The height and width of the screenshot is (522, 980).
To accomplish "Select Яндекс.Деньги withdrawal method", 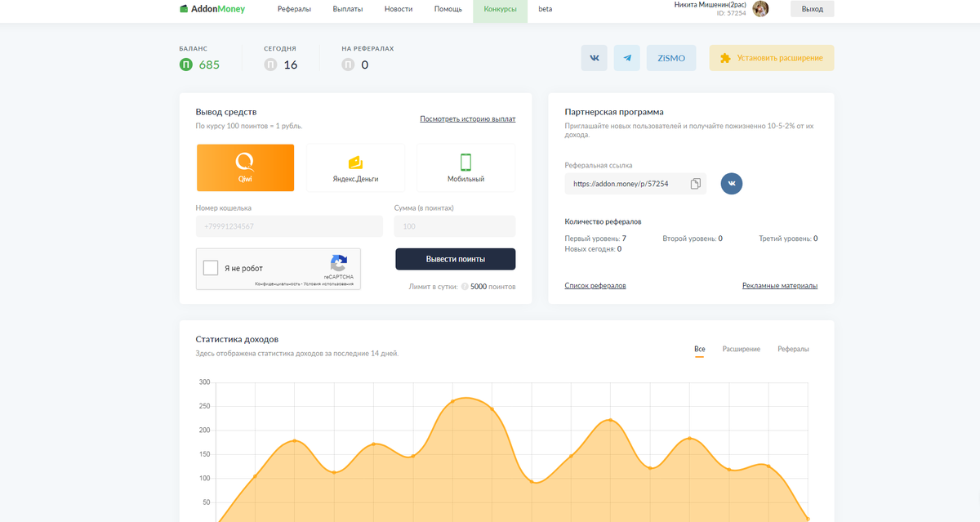I will [x=355, y=167].
